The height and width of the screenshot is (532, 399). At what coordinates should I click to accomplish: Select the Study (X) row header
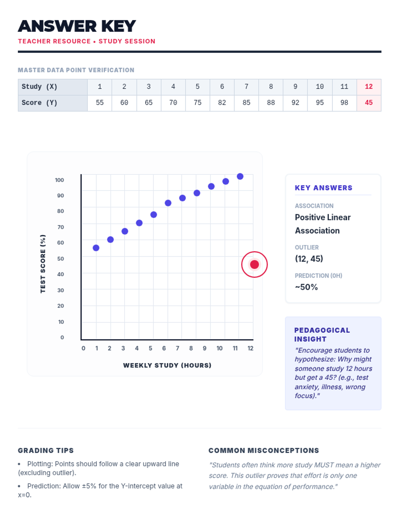53,87
